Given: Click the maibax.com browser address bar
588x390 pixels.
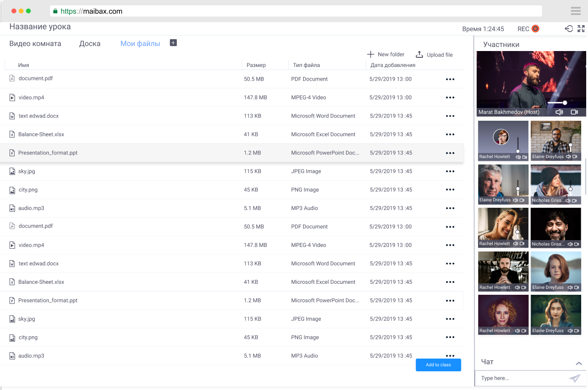Looking at the screenshot, I should (x=296, y=11).
